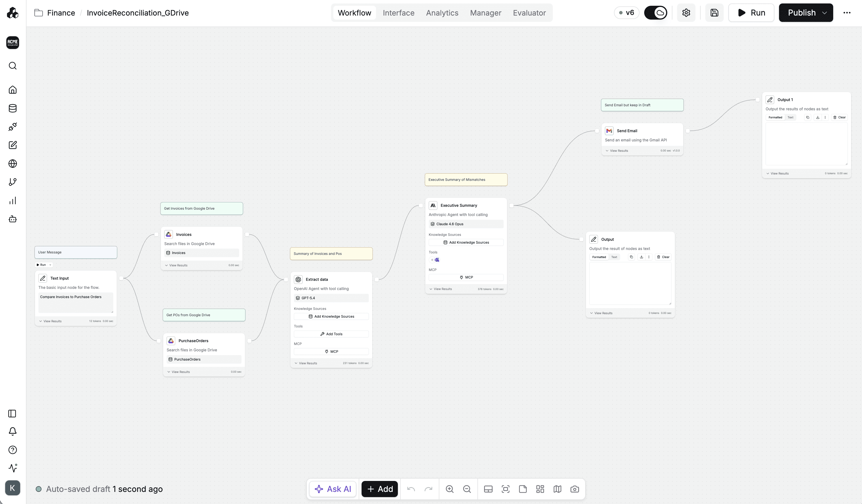The image size is (862, 504).
Task: Open the minimap icon in bottom toolbar
Action: pos(557,489)
